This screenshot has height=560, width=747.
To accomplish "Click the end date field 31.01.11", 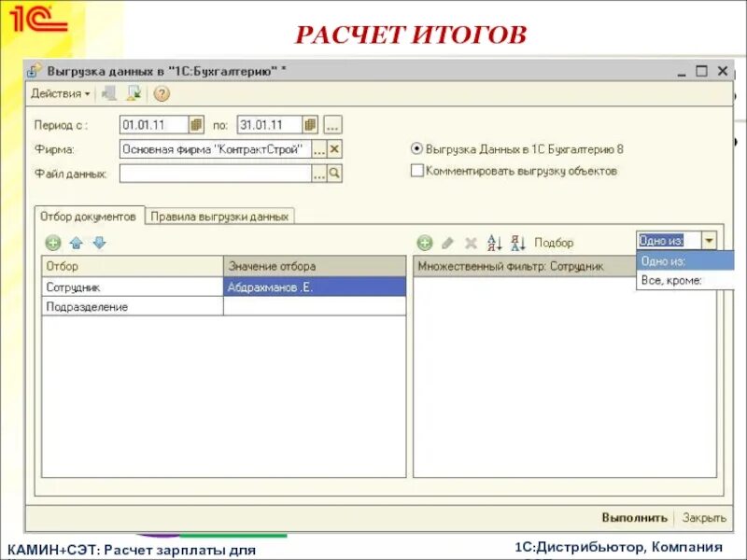I will 270,125.
